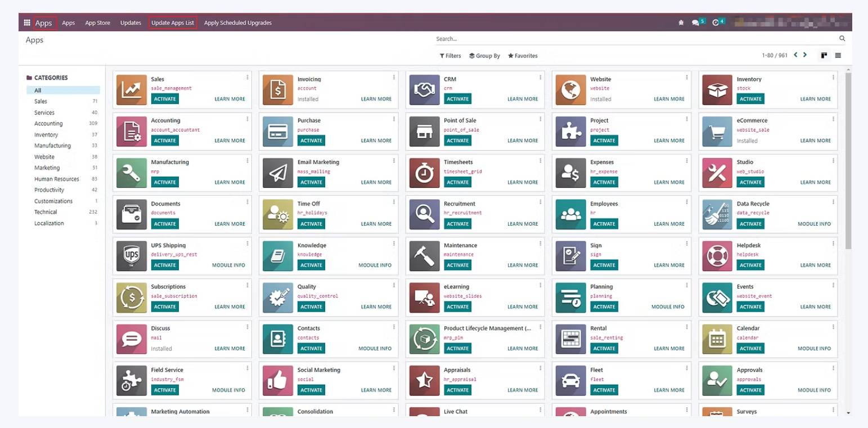Screen dimensions: 868x428
Task: Click the Point of Sale shop icon
Action: pos(425,132)
